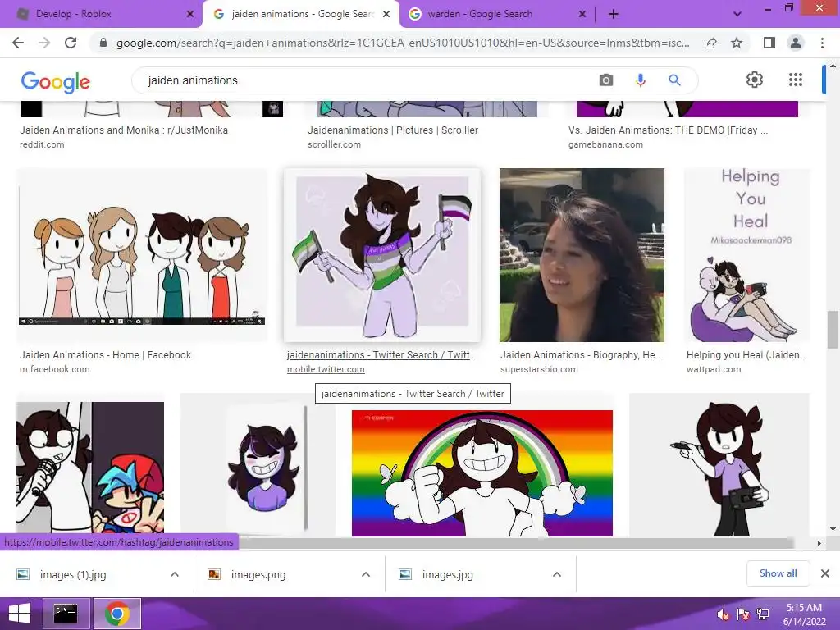Click mobile.twitter.com source under Twitter result
840x630 pixels.
click(326, 369)
